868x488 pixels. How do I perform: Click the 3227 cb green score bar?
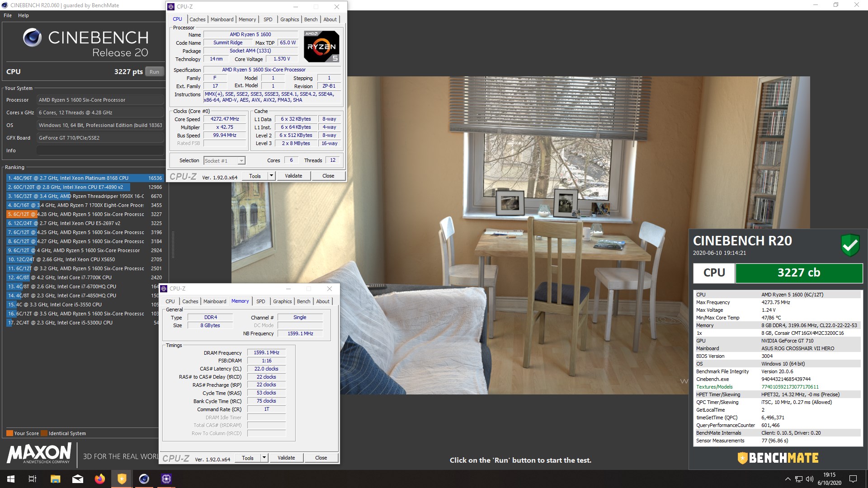799,273
